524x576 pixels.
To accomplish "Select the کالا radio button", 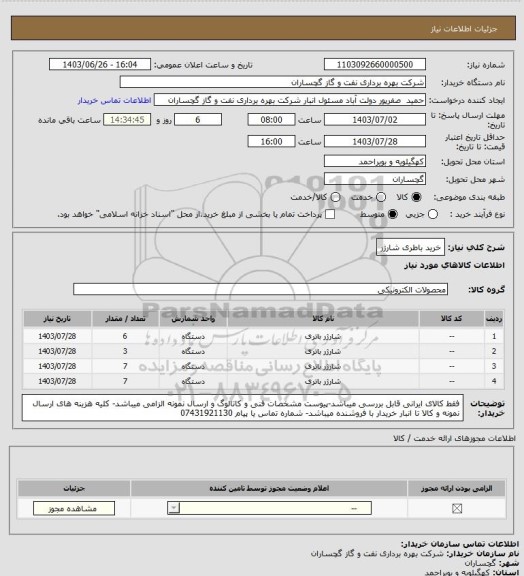I will 416,197.
